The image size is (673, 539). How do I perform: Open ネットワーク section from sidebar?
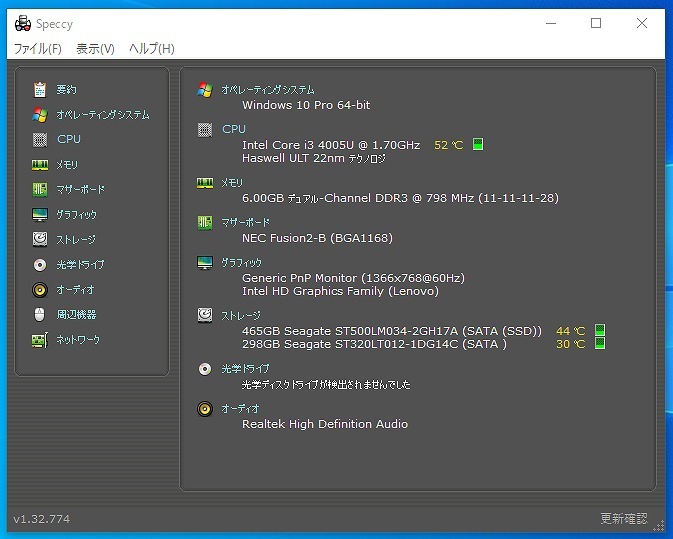point(78,340)
